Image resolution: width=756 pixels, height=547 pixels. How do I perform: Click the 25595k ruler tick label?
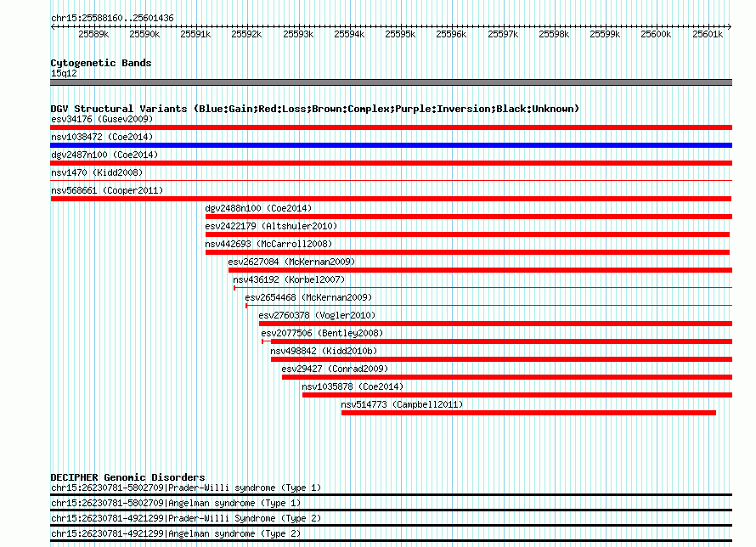pyautogui.click(x=400, y=34)
